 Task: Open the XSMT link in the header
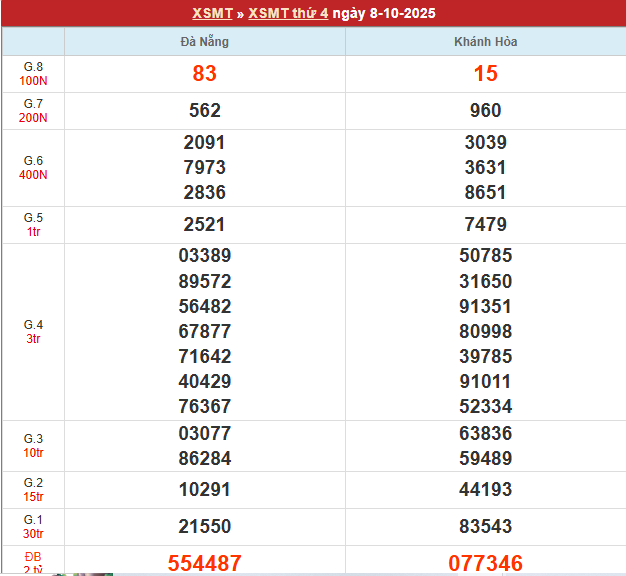tap(211, 14)
